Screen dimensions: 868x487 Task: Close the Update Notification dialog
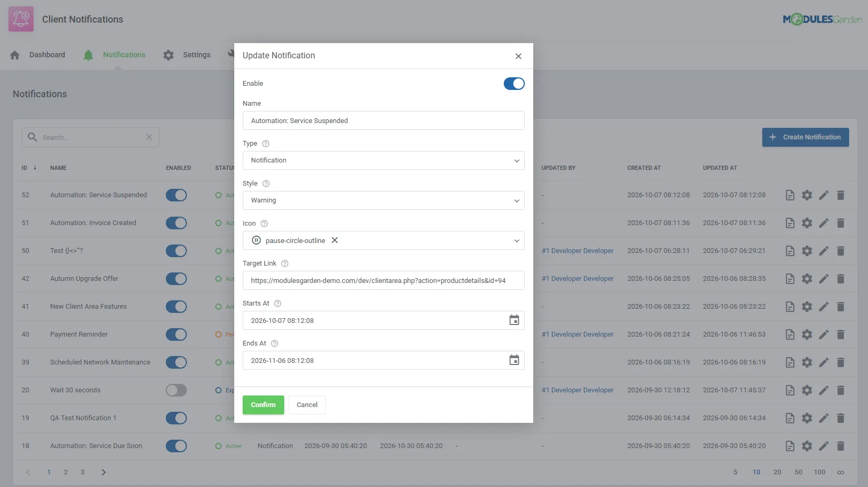click(x=518, y=56)
